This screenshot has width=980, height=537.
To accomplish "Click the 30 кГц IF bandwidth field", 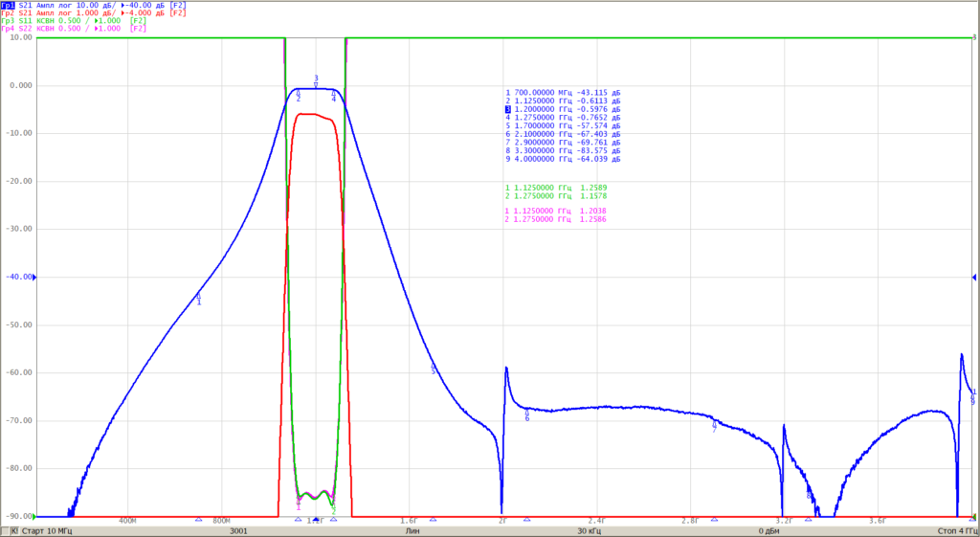I will coord(590,531).
